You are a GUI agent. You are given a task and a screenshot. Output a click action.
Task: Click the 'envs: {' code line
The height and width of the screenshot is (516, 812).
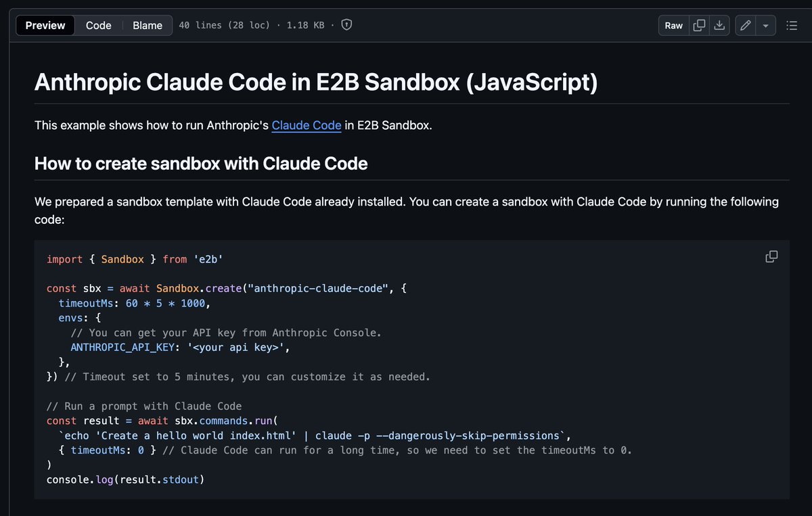tap(79, 318)
